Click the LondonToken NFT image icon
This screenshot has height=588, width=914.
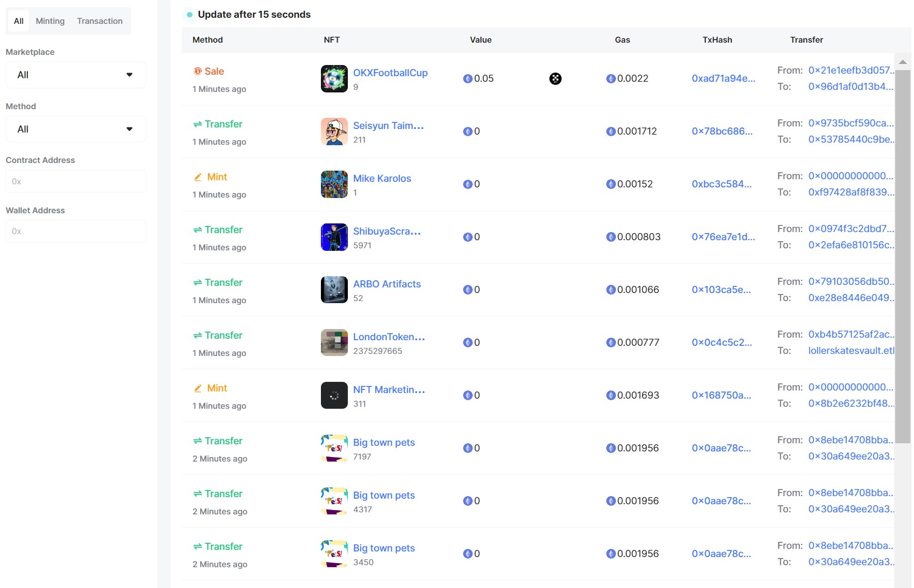tap(334, 343)
